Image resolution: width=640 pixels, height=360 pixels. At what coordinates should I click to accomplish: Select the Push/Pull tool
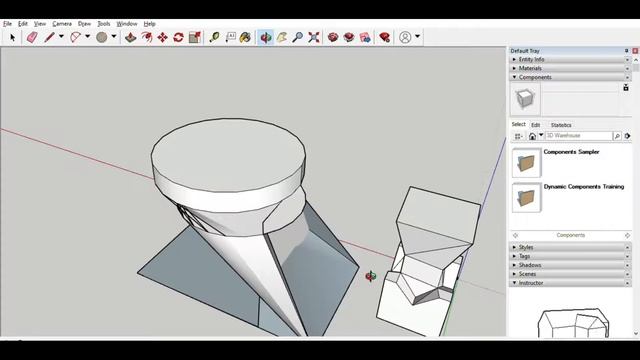click(x=131, y=38)
